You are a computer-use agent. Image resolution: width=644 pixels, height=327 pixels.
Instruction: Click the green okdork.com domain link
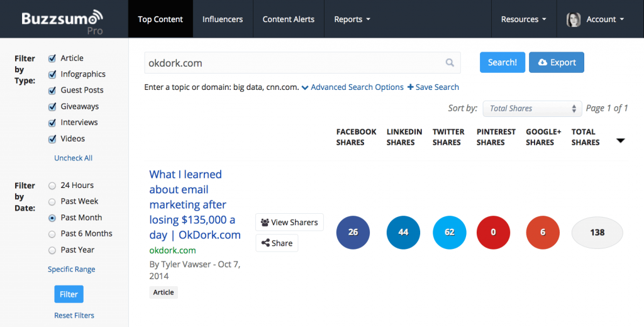(172, 250)
